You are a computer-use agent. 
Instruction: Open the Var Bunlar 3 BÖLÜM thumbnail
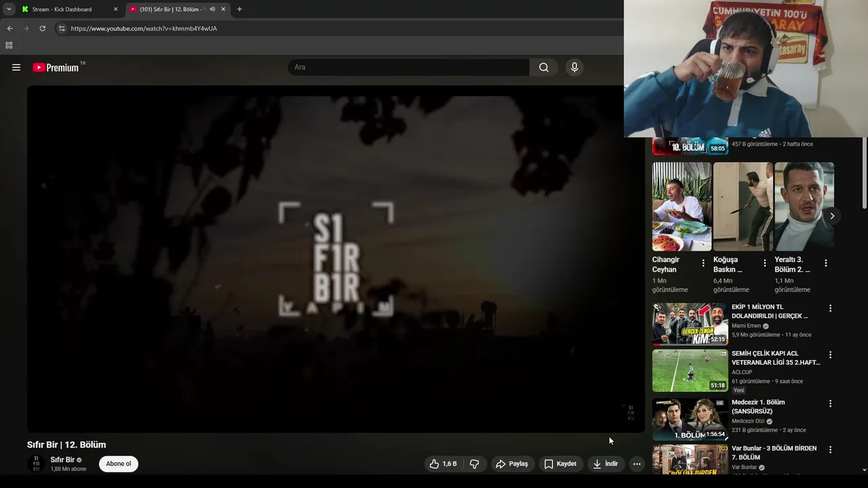[690, 460]
